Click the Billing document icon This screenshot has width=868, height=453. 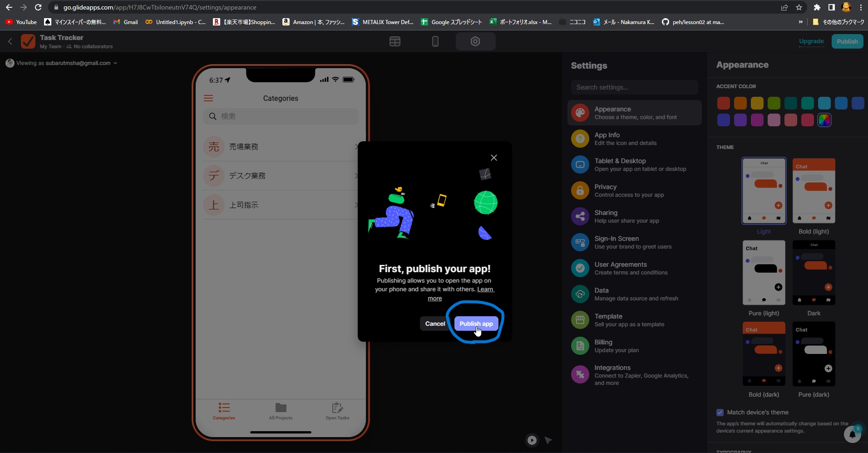point(580,346)
